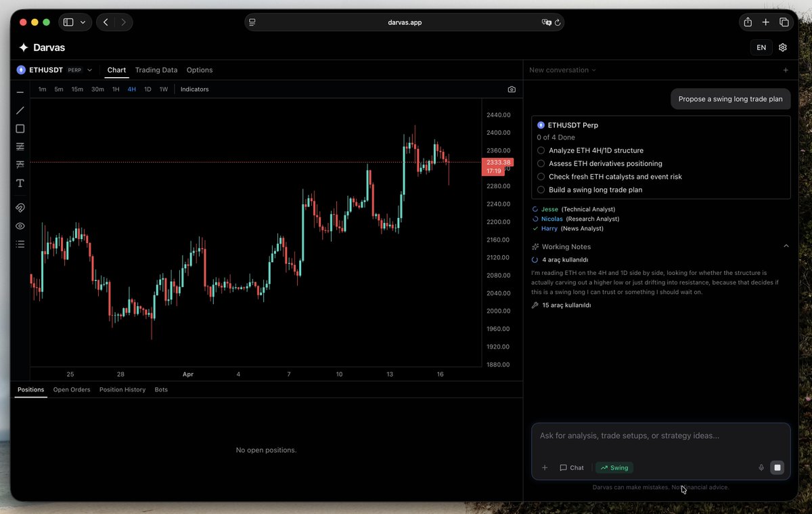
Task: Click the Darvas logo
Action: [42, 47]
